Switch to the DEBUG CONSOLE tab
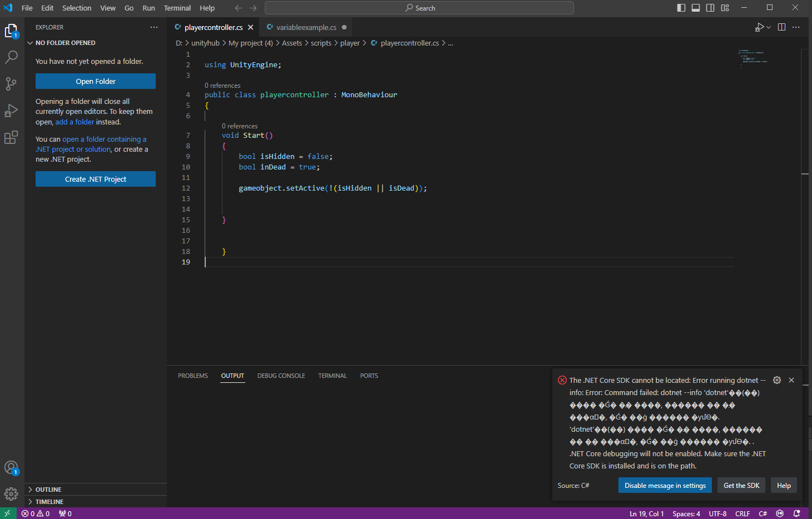Viewport: 812px width, 519px height. click(281, 376)
